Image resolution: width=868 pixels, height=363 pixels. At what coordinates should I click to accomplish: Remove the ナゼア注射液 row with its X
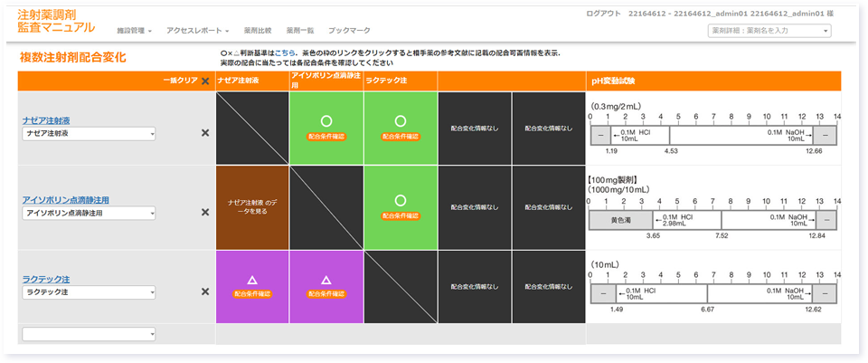(205, 133)
